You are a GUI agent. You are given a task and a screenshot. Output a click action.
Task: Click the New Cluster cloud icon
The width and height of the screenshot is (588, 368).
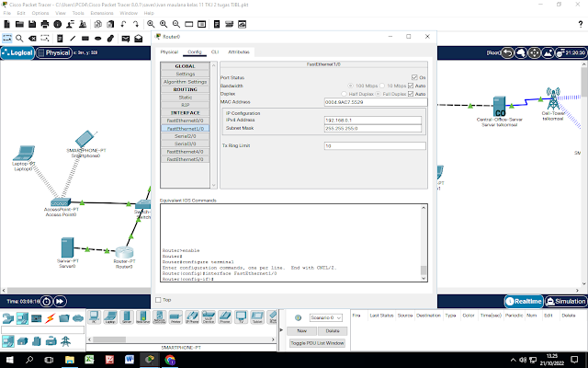[521, 53]
